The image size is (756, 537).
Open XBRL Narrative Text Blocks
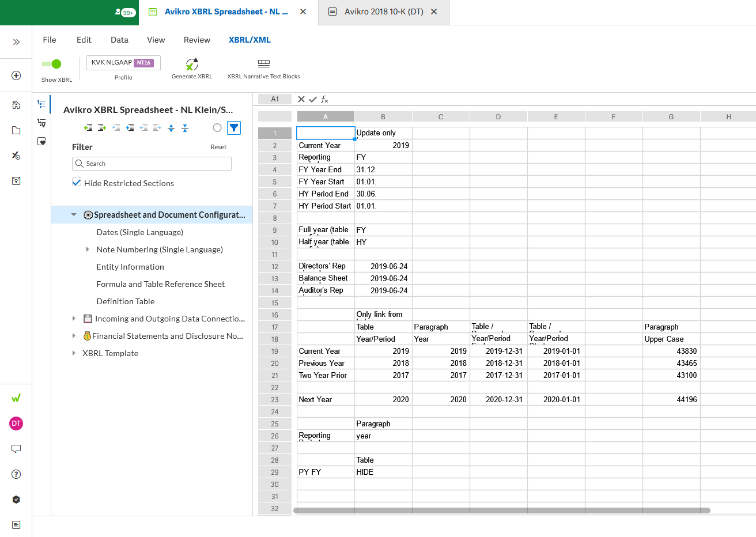263,64
